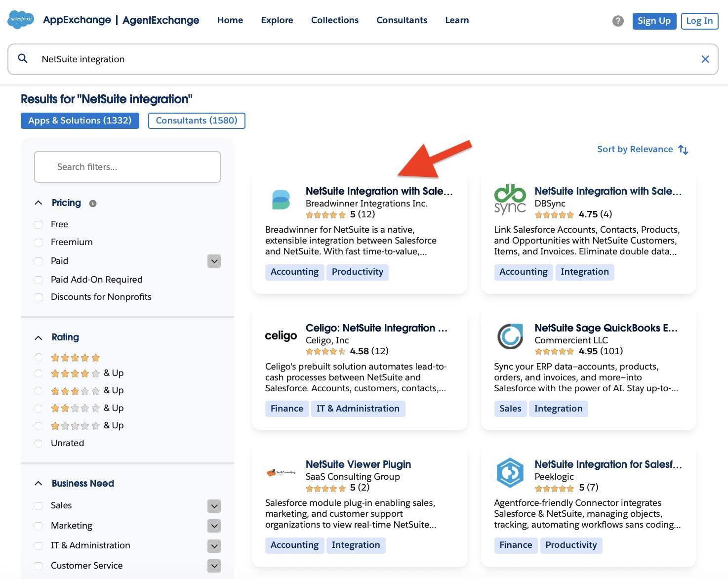Expand the Marketing business need chevron
The width and height of the screenshot is (728, 579).
[x=214, y=526]
